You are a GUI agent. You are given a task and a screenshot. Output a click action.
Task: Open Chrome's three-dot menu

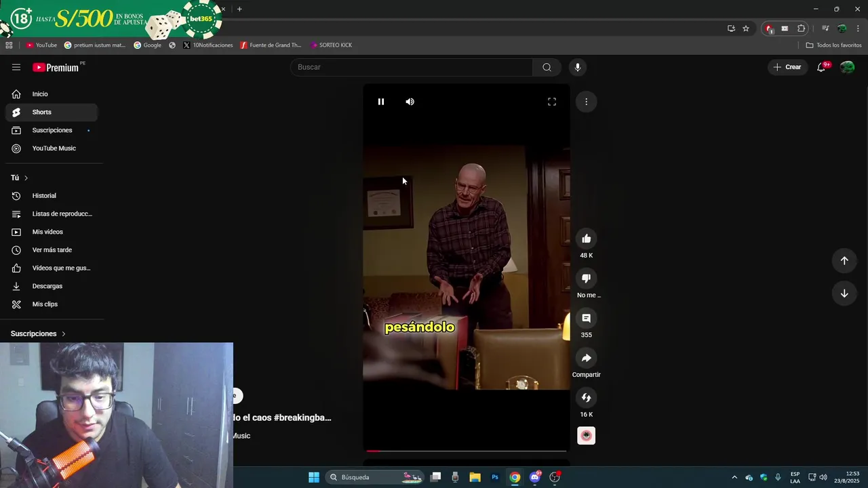click(859, 28)
